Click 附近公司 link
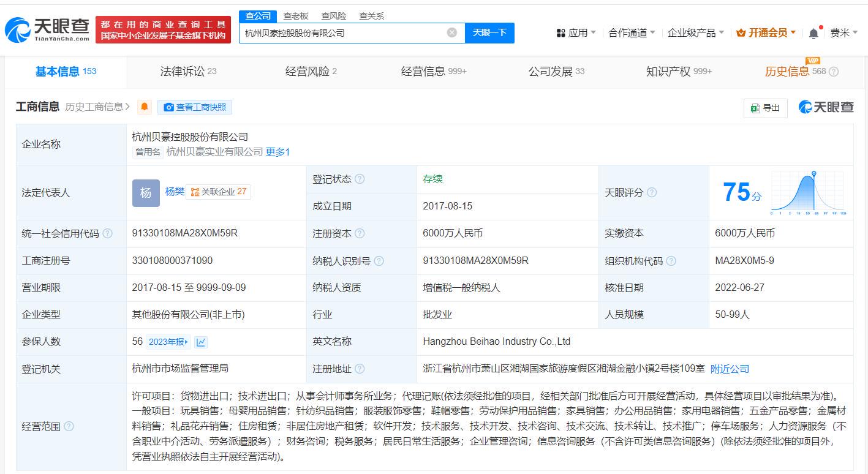The image size is (868, 474). click(730, 369)
